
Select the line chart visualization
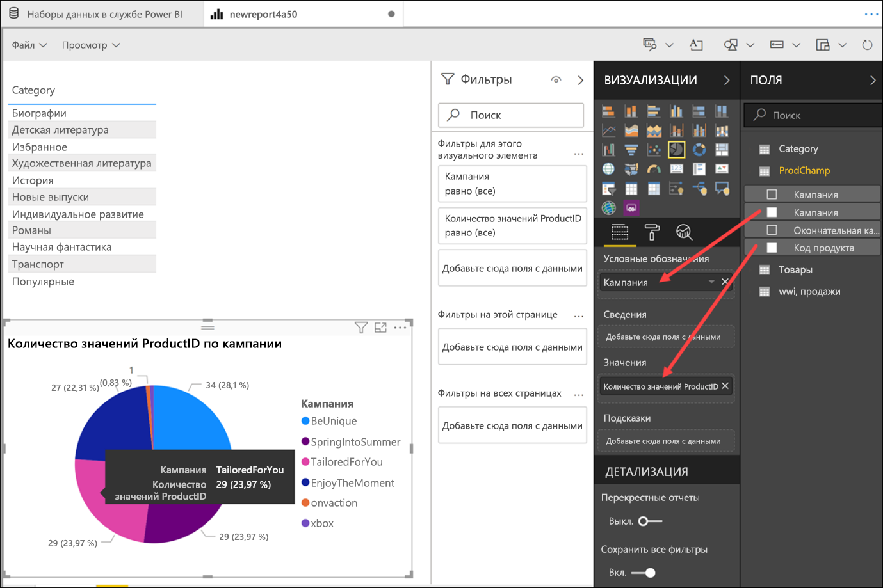(x=608, y=131)
